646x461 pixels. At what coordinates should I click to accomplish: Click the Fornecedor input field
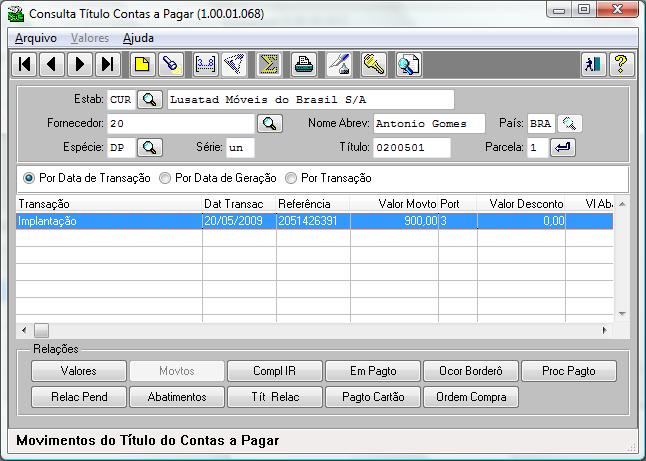(x=181, y=124)
